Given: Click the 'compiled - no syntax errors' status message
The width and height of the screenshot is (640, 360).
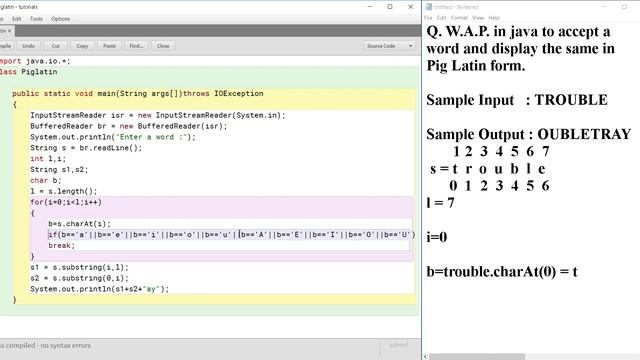Looking at the screenshot, I should click(46, 346).
